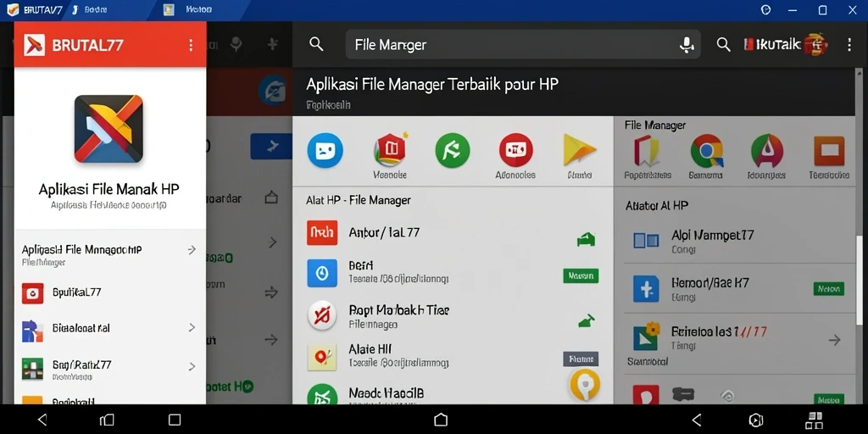Open the Chrome-like icon under File Manager
Screen dimensions: 868x434
coord(706,151)
